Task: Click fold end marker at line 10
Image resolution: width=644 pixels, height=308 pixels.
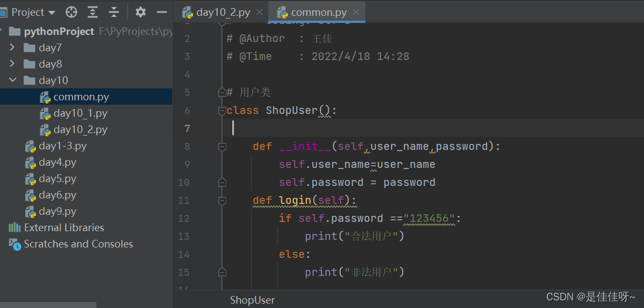Action: pyautogui.click(x=222, y=182)
